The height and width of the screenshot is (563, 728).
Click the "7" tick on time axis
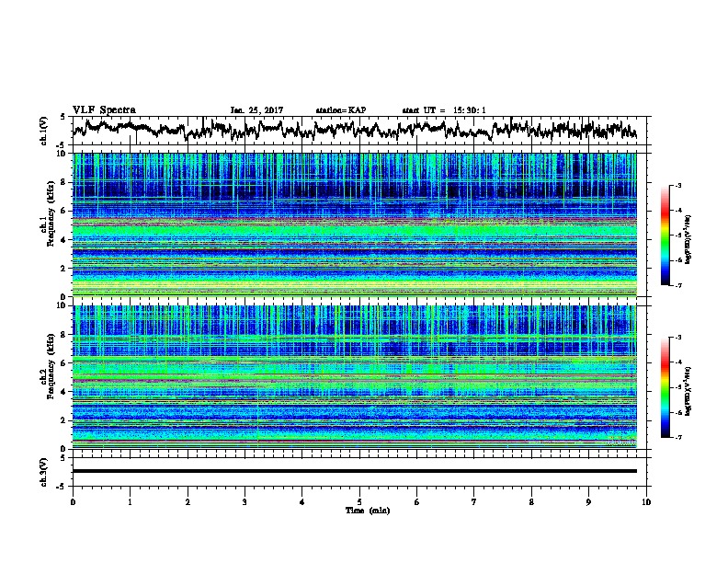click(474, 502)
